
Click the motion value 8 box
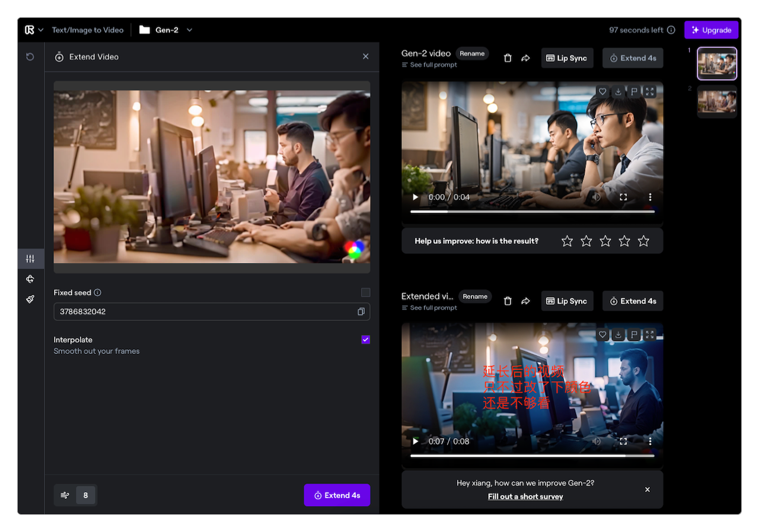pos(85,495)
